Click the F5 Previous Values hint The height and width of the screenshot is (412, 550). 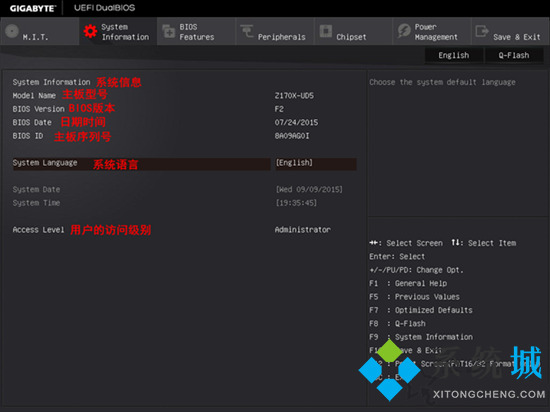coord(414,297)
